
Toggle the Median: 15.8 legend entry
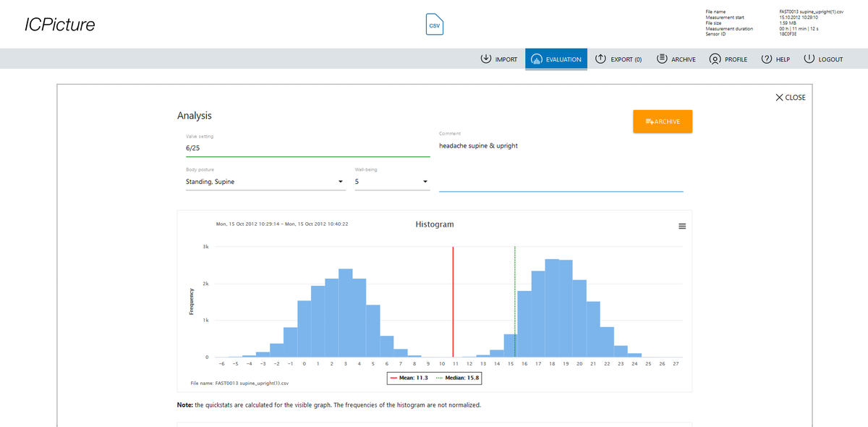point(458,378)
